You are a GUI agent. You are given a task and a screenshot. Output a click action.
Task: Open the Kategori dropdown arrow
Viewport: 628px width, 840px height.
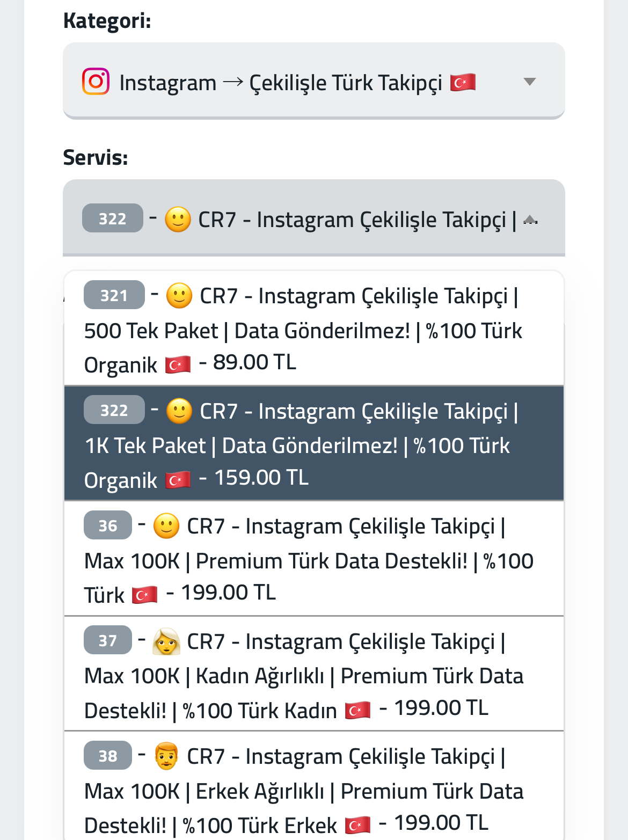(530, 82)
